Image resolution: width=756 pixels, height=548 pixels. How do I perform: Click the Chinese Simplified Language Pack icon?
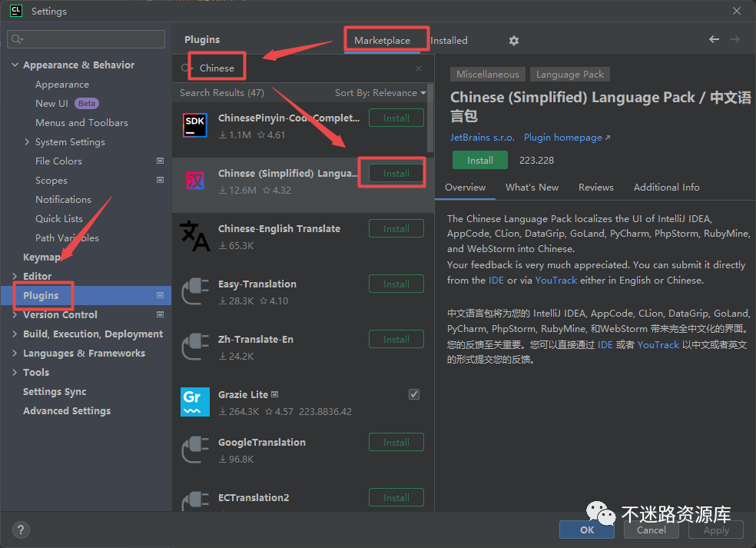(195, 181)
